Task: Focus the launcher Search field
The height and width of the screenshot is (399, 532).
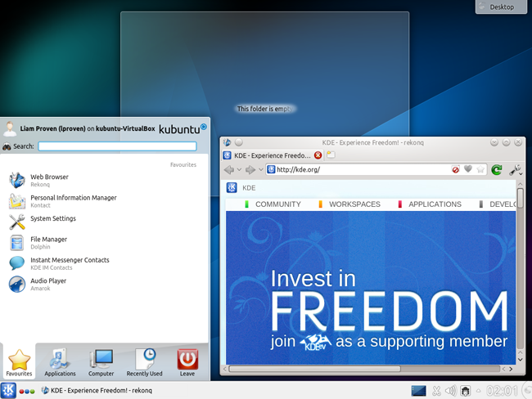Action: tap(117, 146)
